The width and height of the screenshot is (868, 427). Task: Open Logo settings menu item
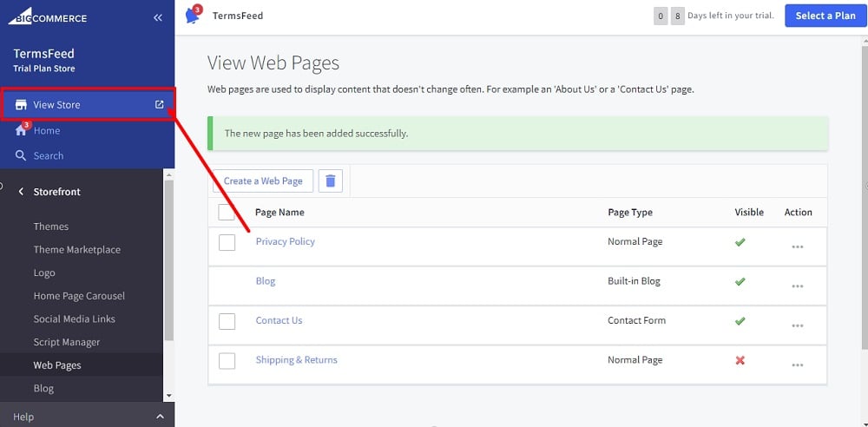tap(44, 273)
